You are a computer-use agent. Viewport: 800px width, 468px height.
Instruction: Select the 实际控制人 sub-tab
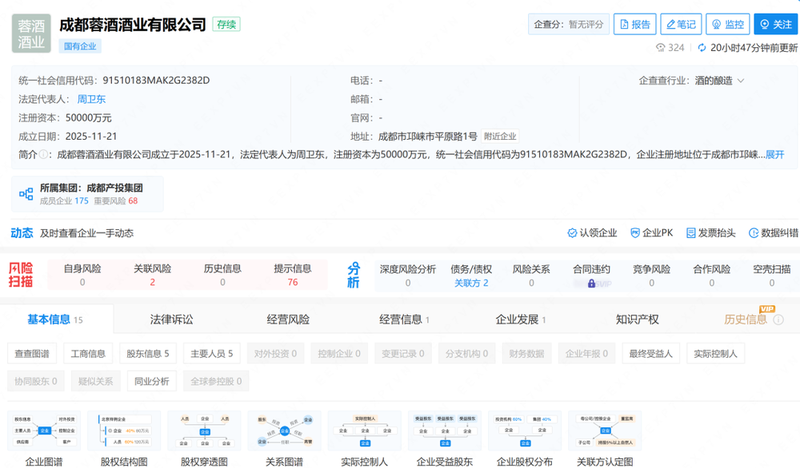pyautogui.click(x=715, y=353)
